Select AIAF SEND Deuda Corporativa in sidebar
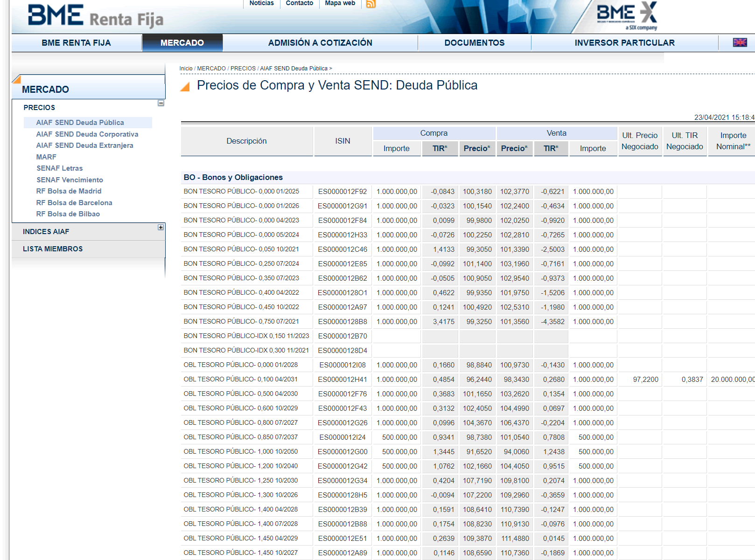Image resolution: width=755 pixels, height=560 pixels. click(87, 134)
